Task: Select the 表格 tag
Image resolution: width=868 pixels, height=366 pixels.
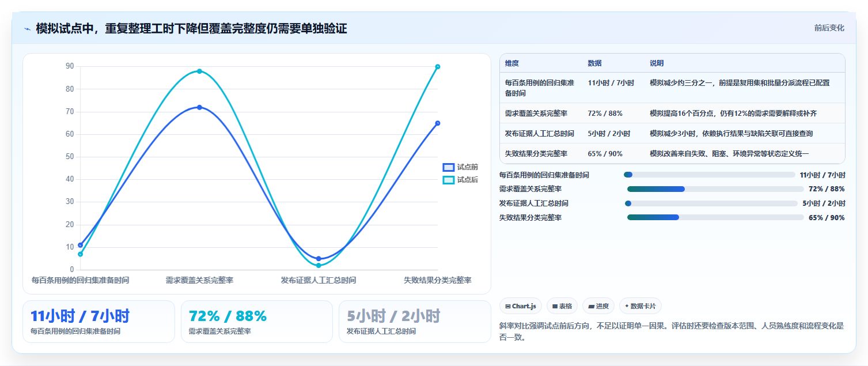Action: [x=562, y=306]
